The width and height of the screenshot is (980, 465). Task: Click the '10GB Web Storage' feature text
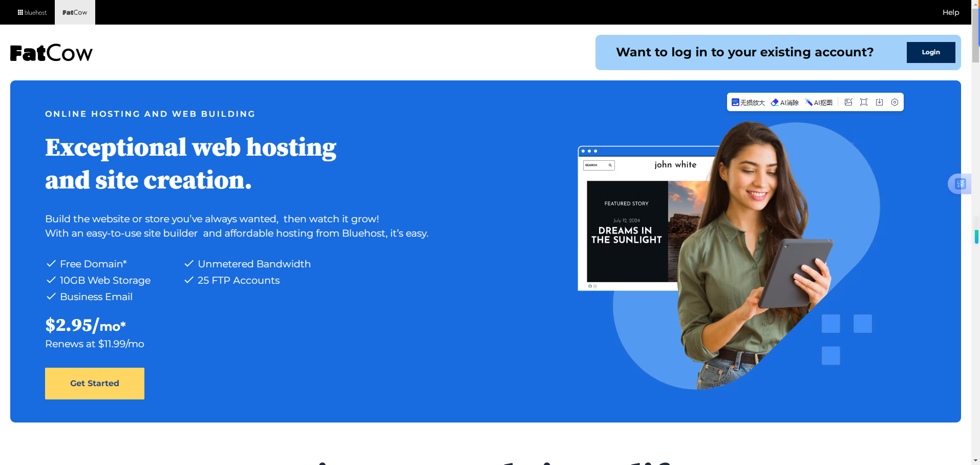pyautogui.click(x=105, y=280)
